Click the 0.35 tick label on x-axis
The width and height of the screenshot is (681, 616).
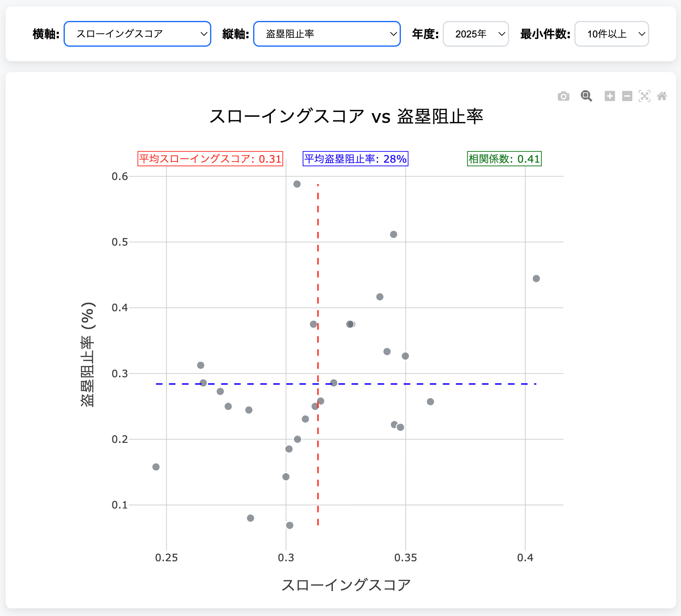point(405,558)
